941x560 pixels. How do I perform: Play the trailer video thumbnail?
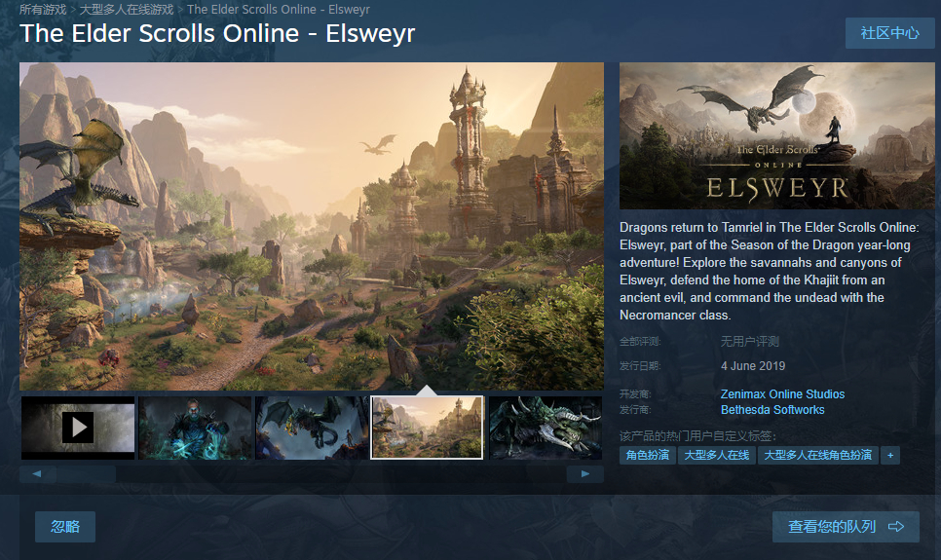pyautogui.click(x=78, y=428)
